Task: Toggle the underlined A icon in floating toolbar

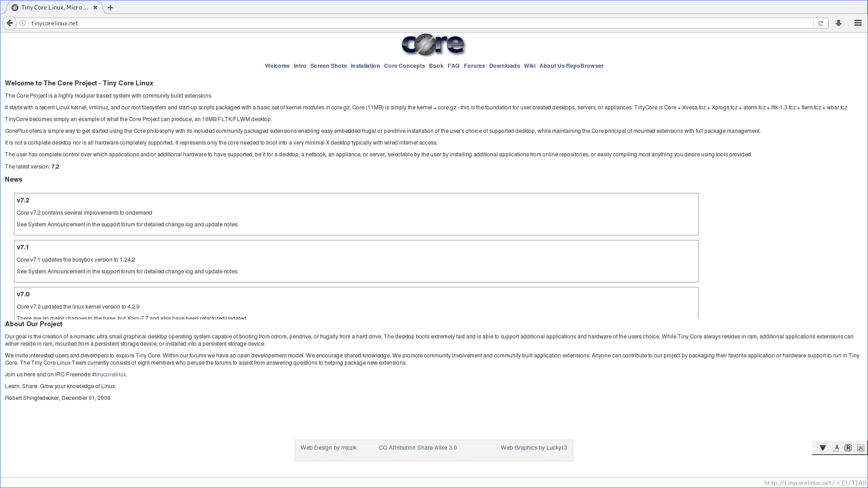Action: coord(836,448)
